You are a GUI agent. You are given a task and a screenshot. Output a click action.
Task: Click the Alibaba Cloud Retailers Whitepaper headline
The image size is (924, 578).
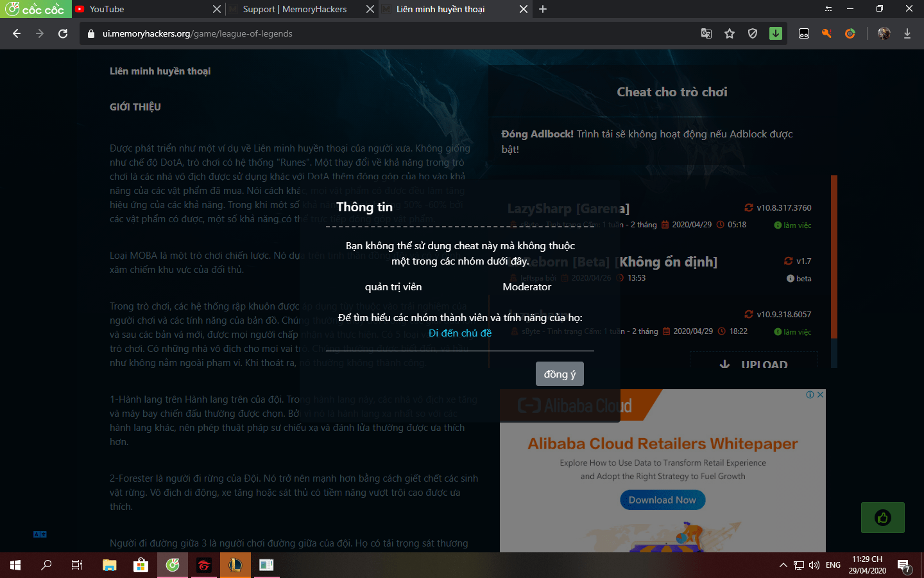pyautogui.click(x=663, y=444)
